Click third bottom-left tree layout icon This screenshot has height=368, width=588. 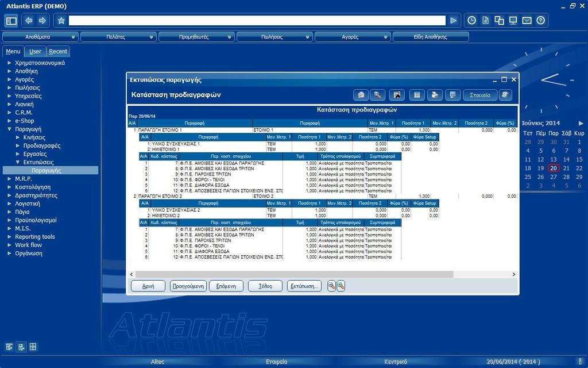33,347
